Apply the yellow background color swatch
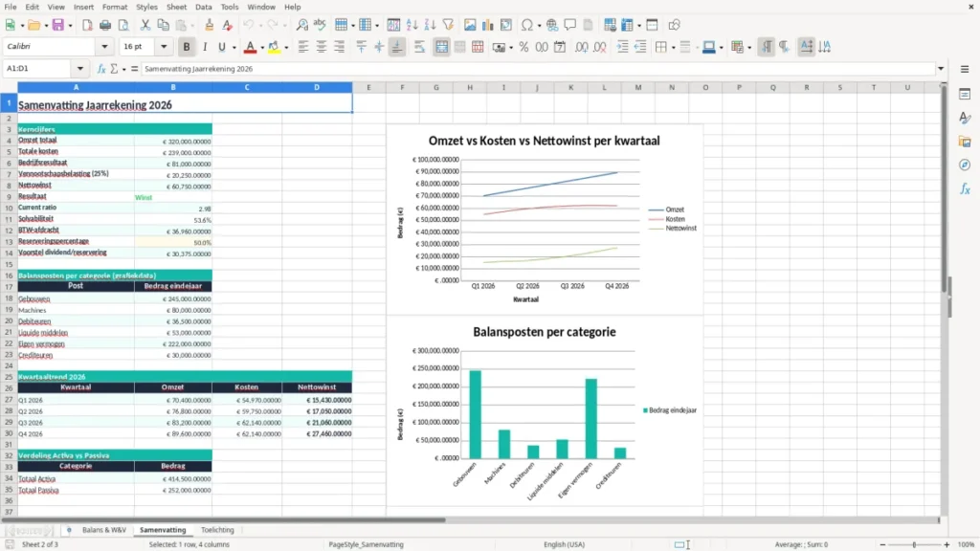The image size is (980, 551). click(x=274, y=47)
